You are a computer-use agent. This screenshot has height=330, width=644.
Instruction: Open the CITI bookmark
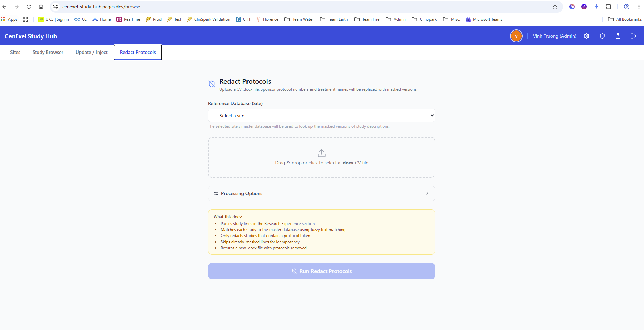pos(243,19)
